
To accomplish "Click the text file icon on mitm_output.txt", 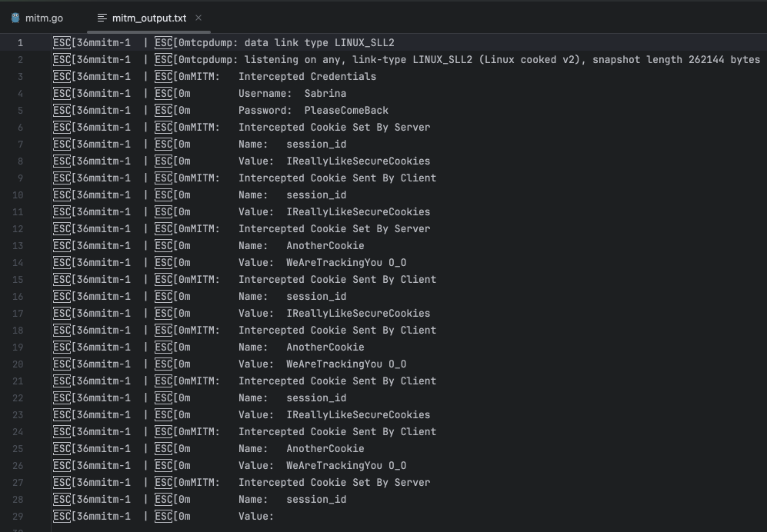I will pos(102,18).
